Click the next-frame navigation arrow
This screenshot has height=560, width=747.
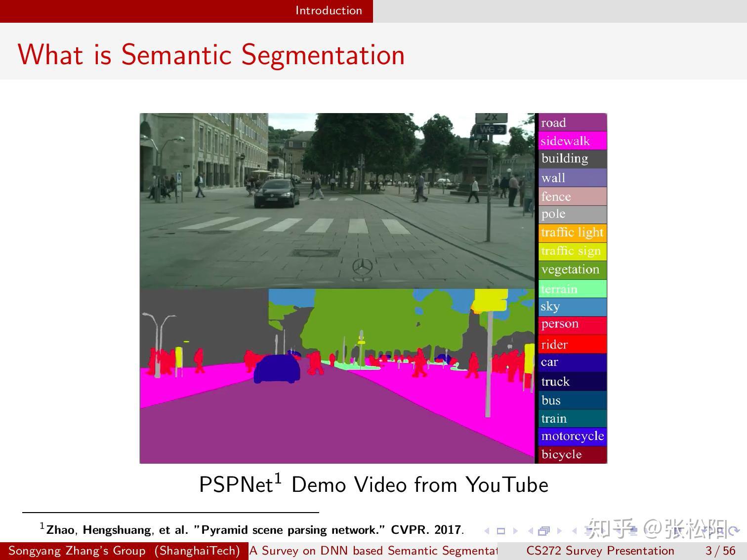pyautogui.click(x=558, y=530)
